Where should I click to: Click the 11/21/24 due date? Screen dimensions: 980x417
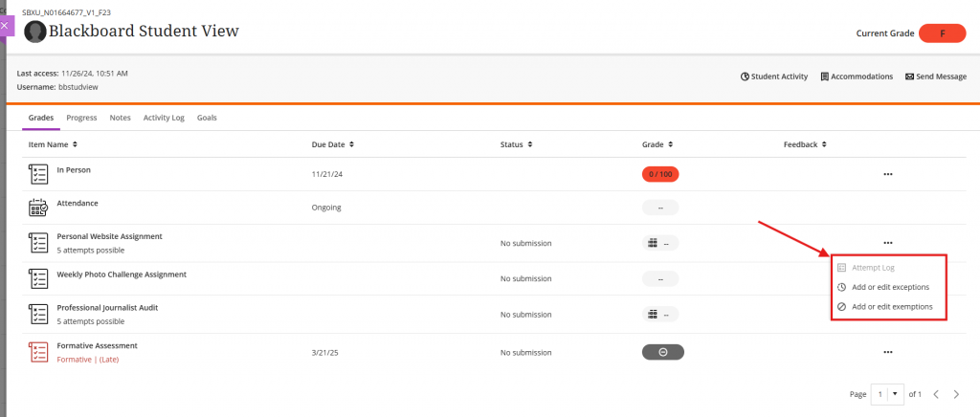coord(327,175)
